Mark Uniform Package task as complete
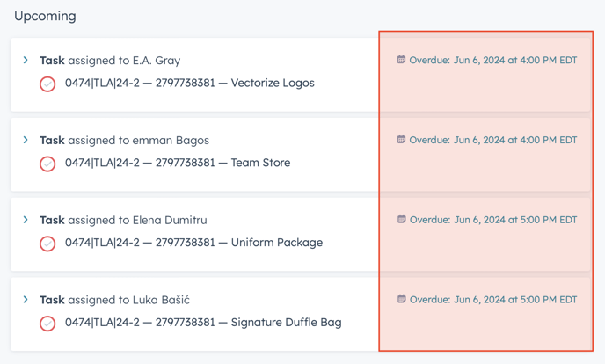Screen dimensions: 605x364 pos(47,244)
